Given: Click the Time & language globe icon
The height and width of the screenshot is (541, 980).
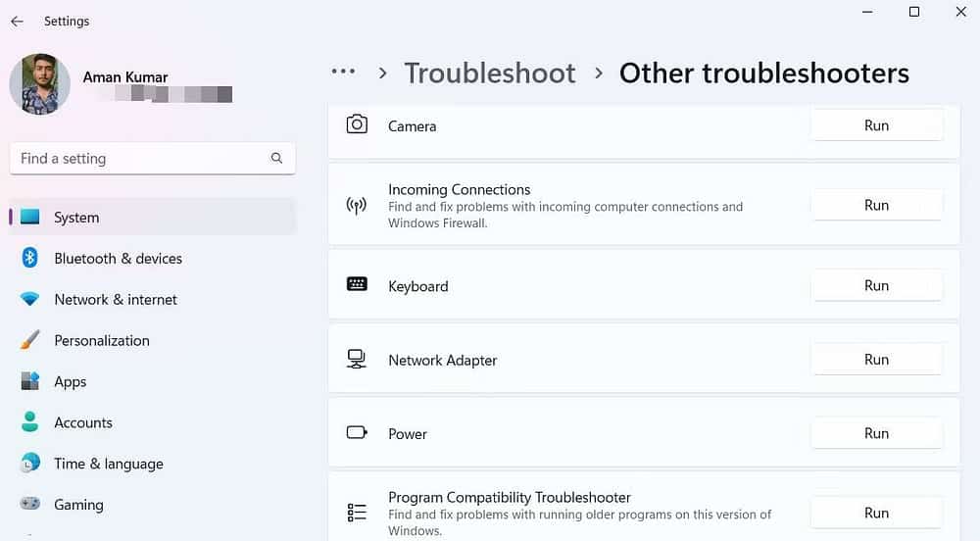Looking at the screenshot, I should (30, 464).
